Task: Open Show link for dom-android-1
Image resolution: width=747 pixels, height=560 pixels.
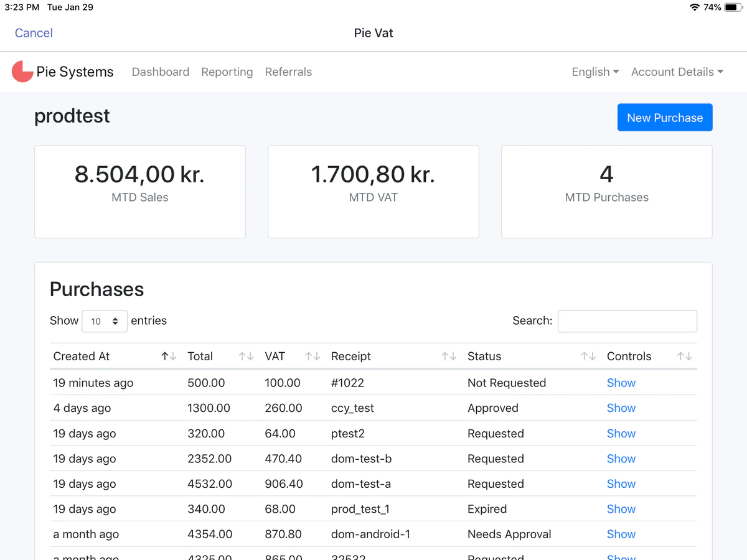Action: coord(621,534)
